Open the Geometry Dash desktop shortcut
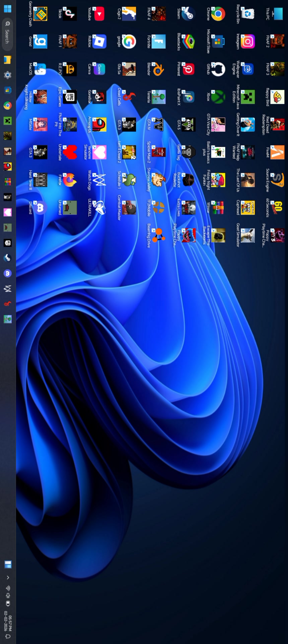Viewport: 288px width, 644px height. coord(40,14)
